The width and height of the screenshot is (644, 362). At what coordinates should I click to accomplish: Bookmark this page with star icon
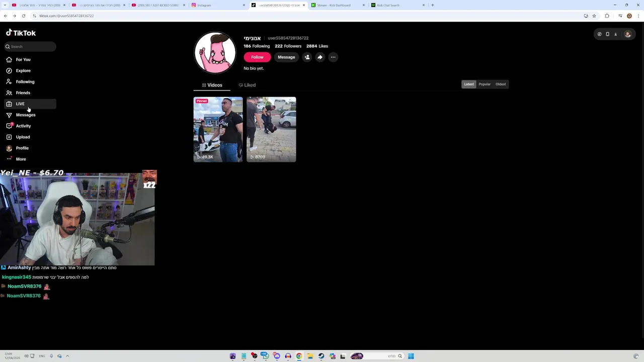(x=594, y=16)
